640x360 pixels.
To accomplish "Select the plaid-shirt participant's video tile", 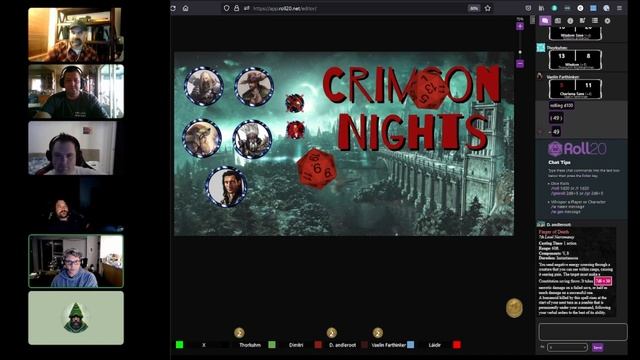I will click(76, 35).
